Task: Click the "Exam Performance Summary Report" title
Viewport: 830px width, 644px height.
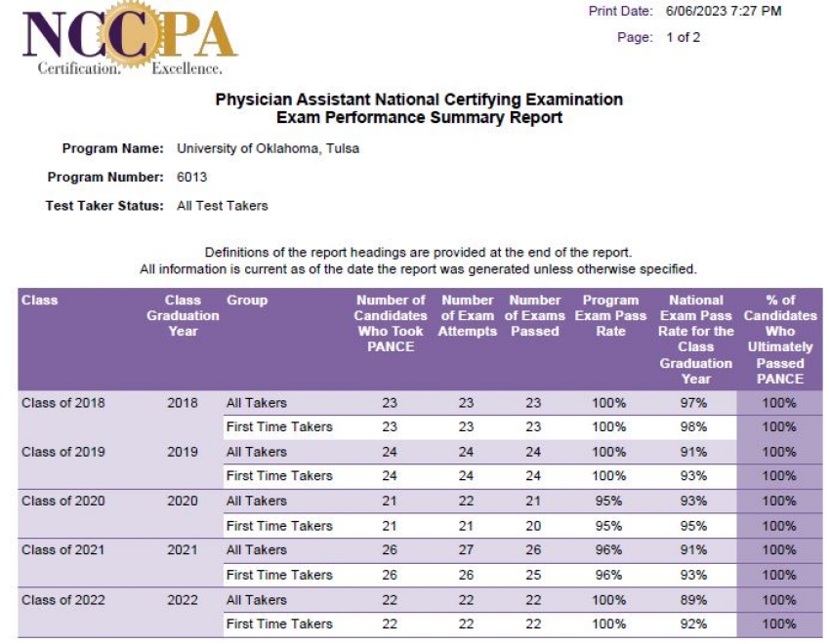Action: pyautogui.click(x=419, y=118)
